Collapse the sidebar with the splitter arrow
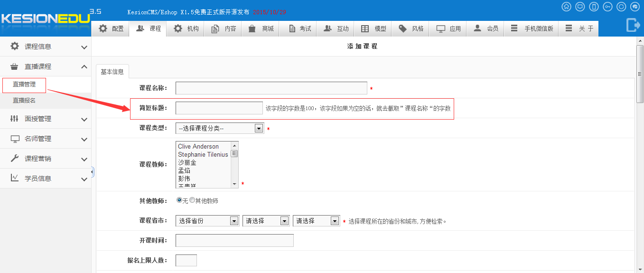This screenshot has height=273, width=644. [x=93, y=172]
